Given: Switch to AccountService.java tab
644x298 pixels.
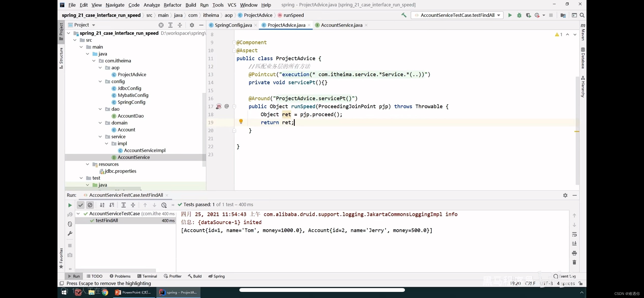Looking at the screenshot, I should click(x=341, y=25).
